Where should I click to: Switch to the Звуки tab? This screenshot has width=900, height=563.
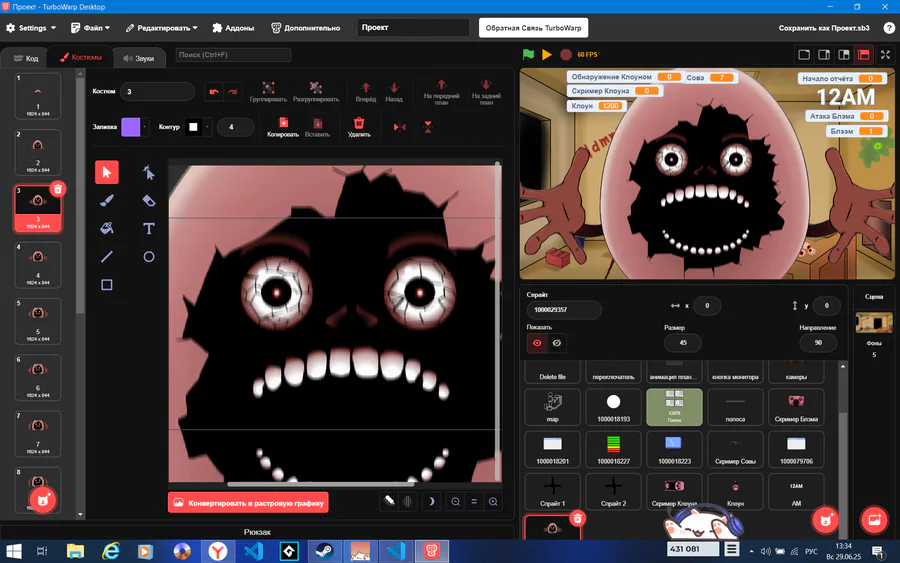coord(138,58)
